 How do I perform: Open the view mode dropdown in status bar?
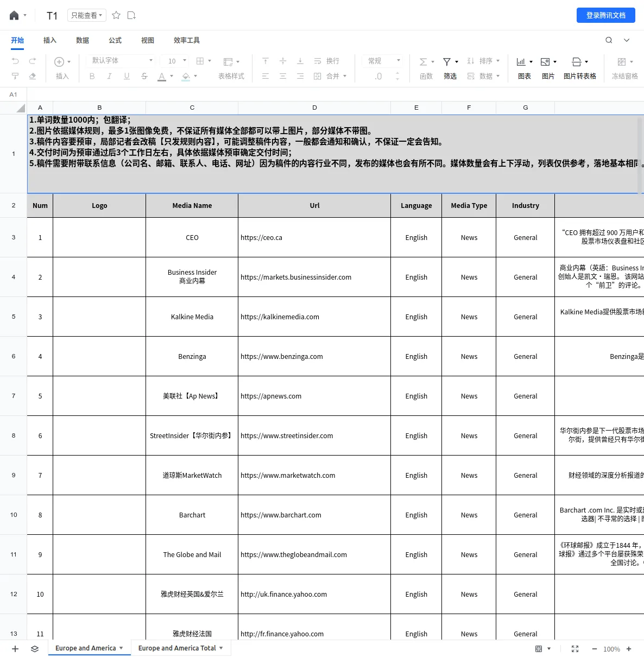pyautogui.click(x=543, y=649)
